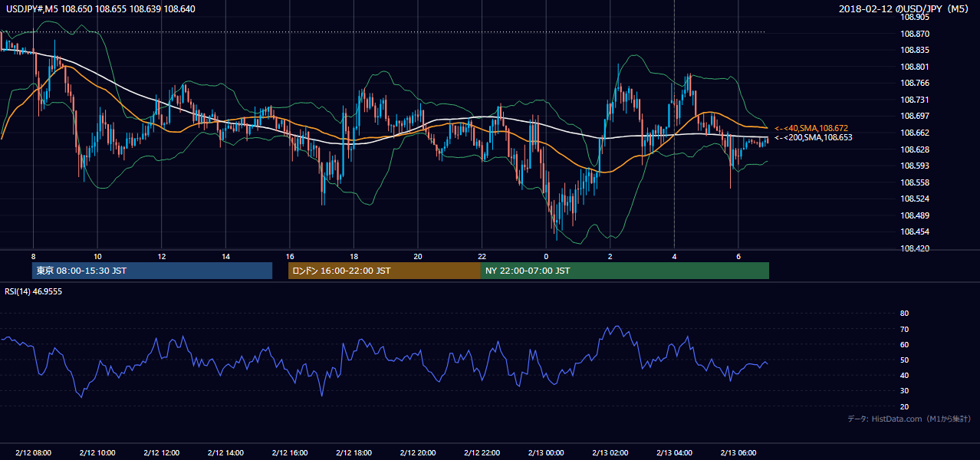Click the 2/12 18:00 bottom time label
The height and width of the screenshot is (460, 980).
[354, 453]
